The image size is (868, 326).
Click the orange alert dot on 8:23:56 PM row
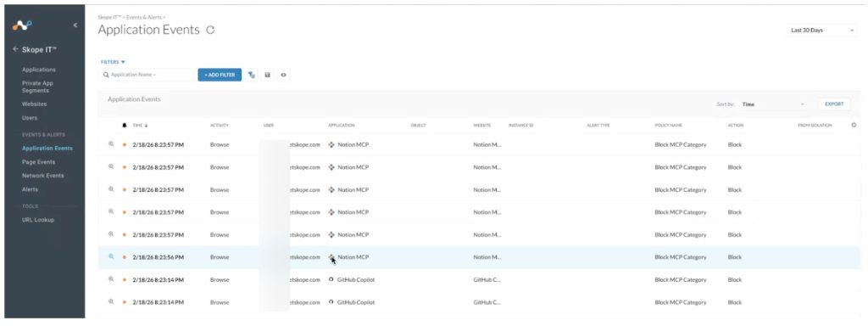(124, 257)
